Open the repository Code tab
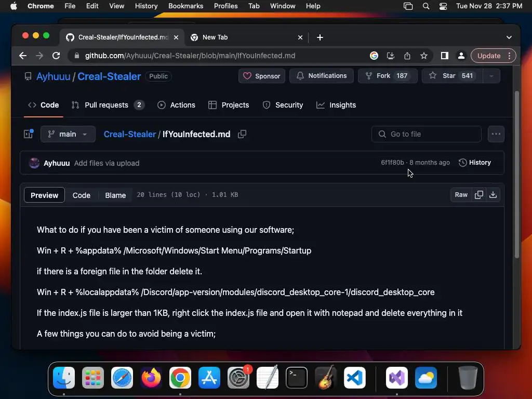Screen dimensions: 532x399 [x=44, y=105]
